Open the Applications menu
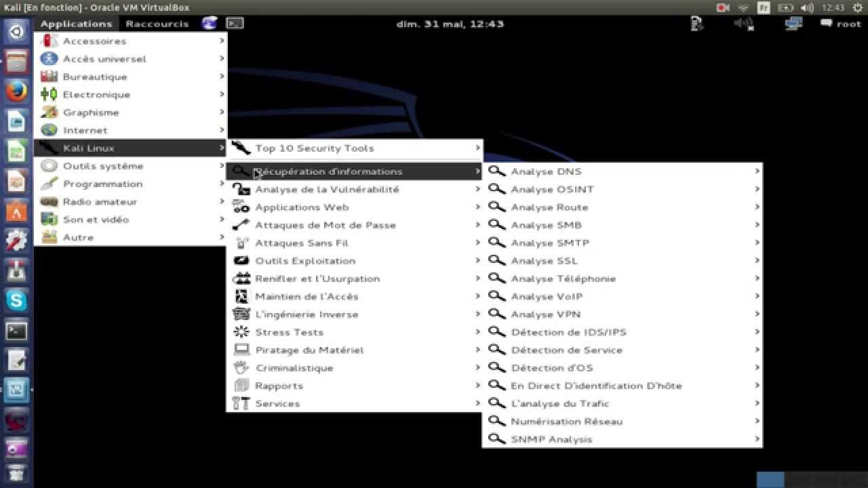The height and width of the screenshot is (488, 868). coord(76,24)
